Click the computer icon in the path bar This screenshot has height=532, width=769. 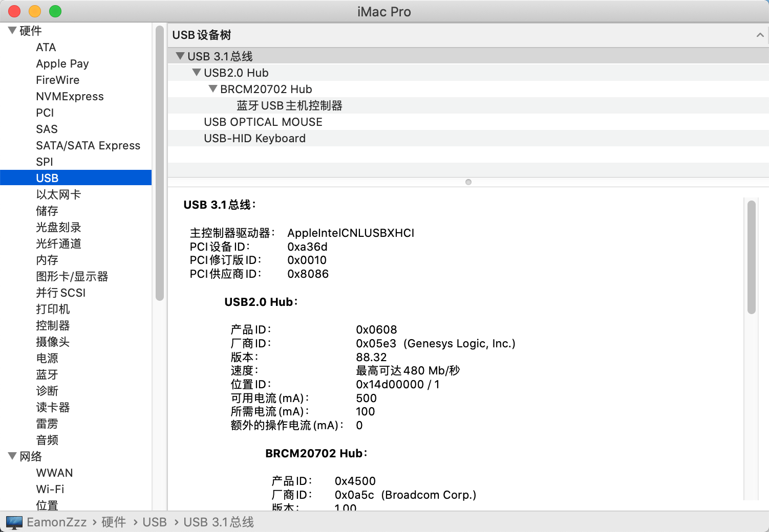point(14,522)
